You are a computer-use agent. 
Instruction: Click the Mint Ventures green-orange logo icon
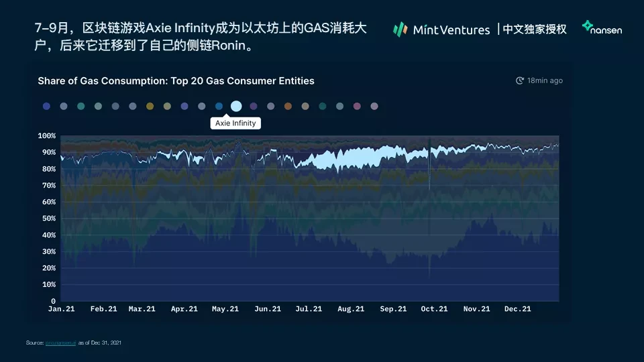(400, 29)
